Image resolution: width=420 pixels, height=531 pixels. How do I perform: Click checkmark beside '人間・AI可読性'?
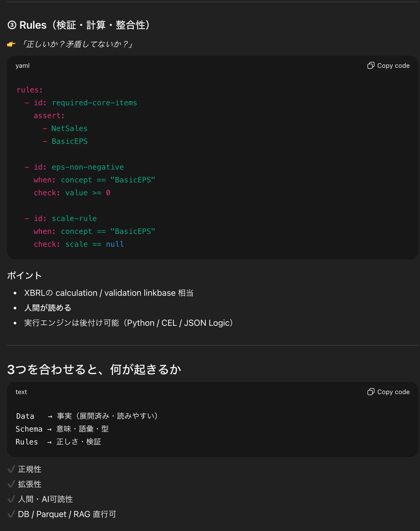point(12,499)
